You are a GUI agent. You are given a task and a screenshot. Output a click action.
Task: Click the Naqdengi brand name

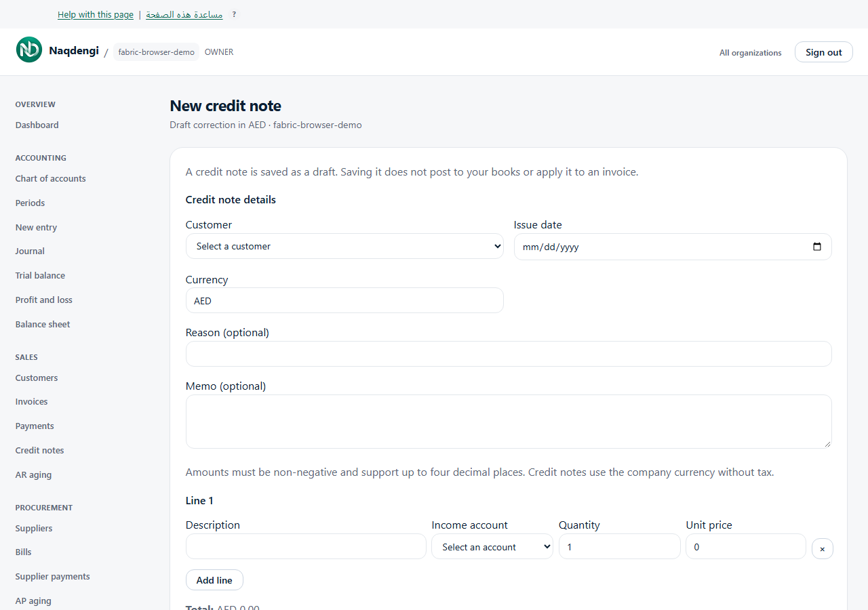[74, 51]
